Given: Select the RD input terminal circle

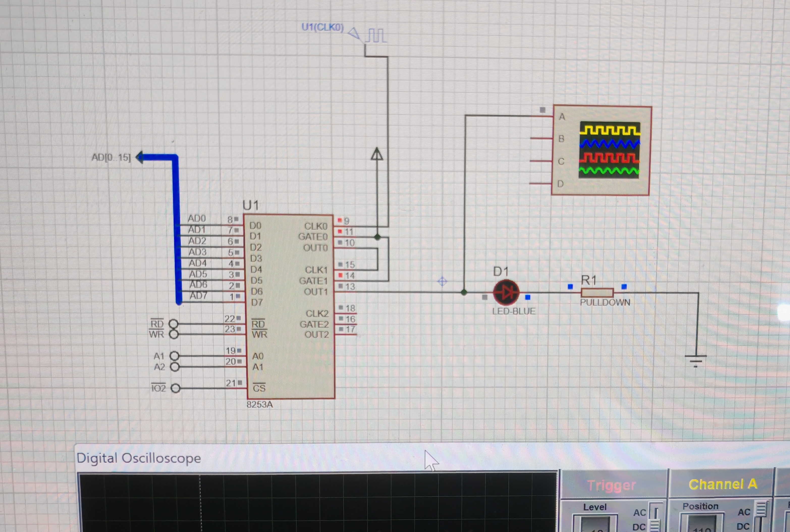Looking at the screenshot, I should (174, 324).
